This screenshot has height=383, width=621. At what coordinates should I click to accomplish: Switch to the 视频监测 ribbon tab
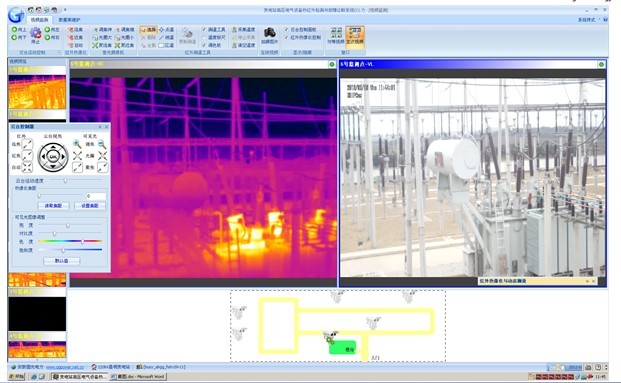[x=39, y=19]
